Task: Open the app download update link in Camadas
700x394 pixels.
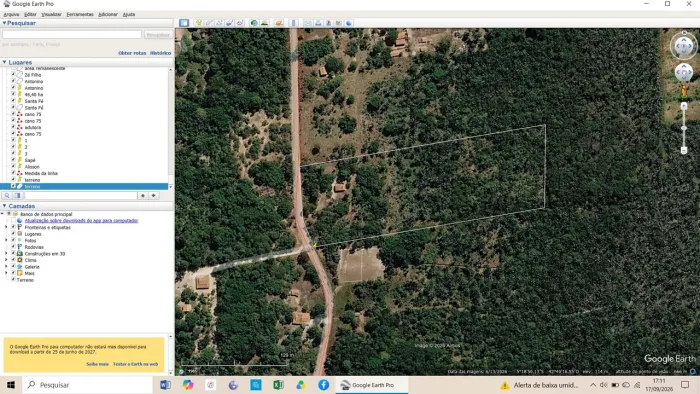Action: click(81, 220)
